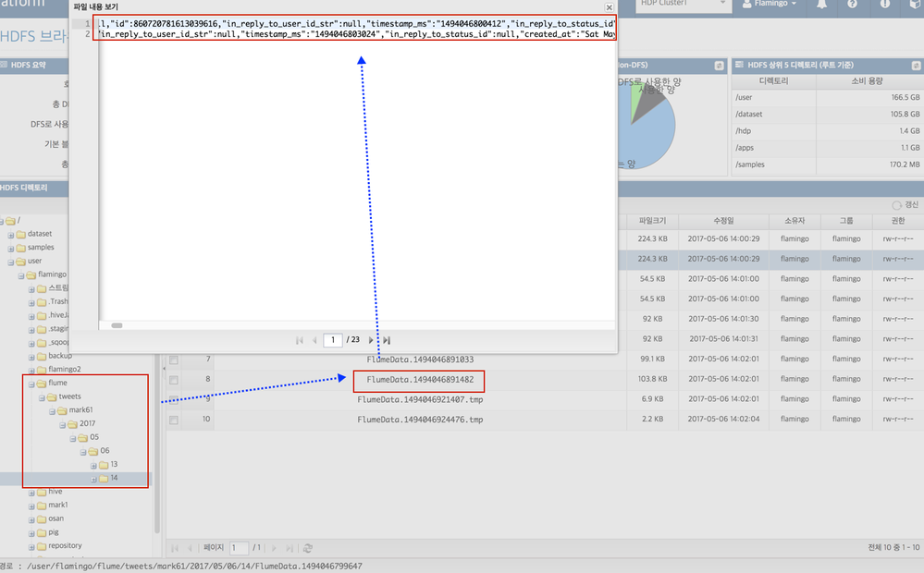Open file FlumeData.1494046891033

coord(420,360)
